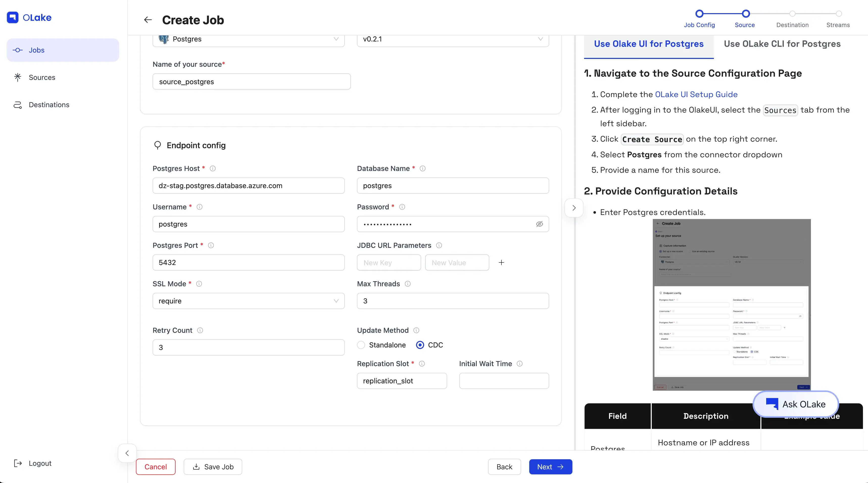Open the OLake UI Setup Guide link
Screen dimensions: 868x483
[696, 94]
